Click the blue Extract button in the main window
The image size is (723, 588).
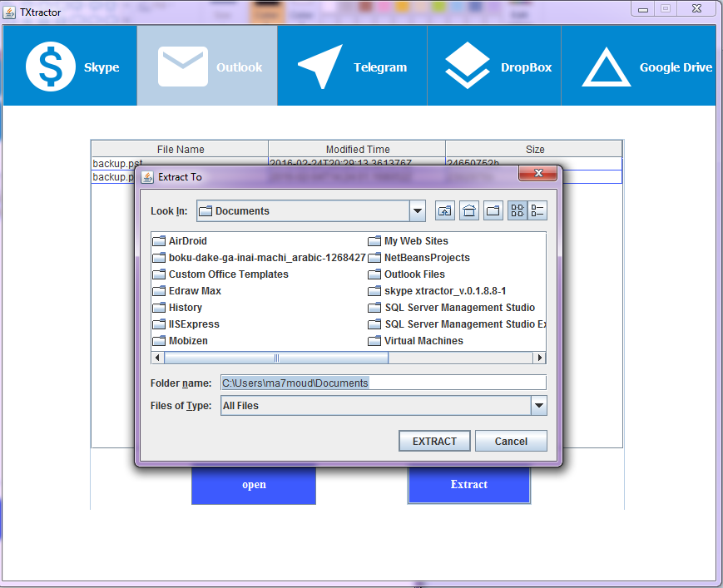pos(469,485)
